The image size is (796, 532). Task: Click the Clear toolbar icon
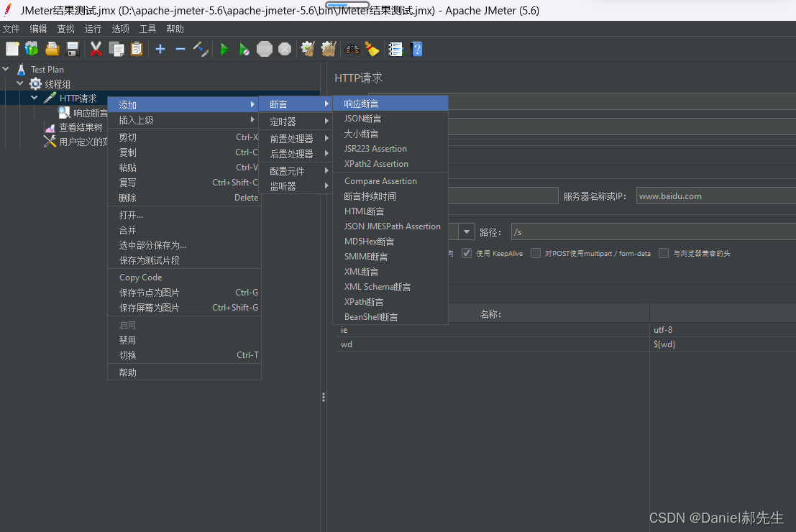308,49
